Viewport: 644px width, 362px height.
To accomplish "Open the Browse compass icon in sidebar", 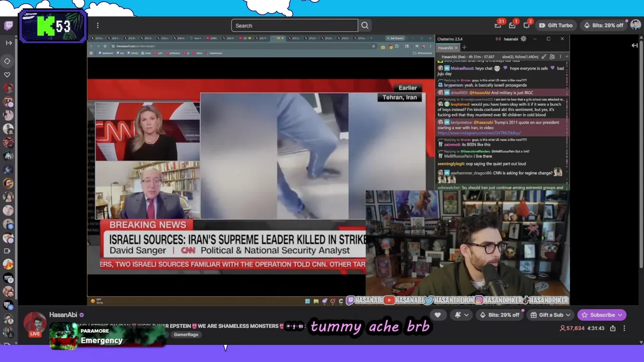I will coord(7,61).
